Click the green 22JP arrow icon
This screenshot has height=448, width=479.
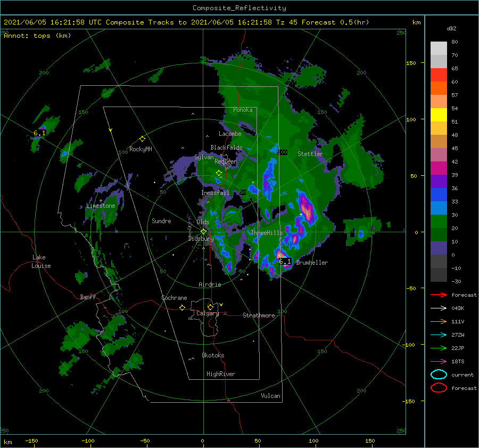click(439, 348)
